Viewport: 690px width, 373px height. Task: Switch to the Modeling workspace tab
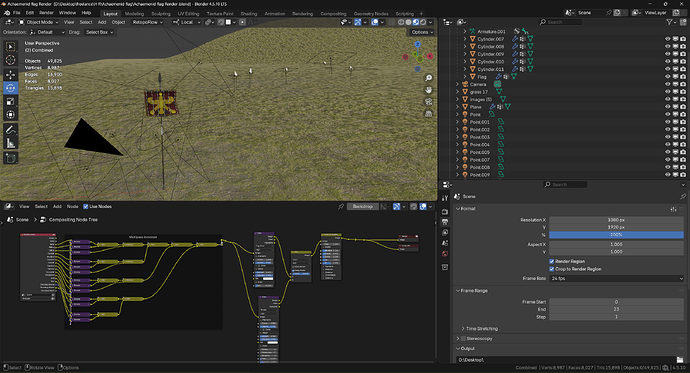pyautogui.click(x=134, y=14)
